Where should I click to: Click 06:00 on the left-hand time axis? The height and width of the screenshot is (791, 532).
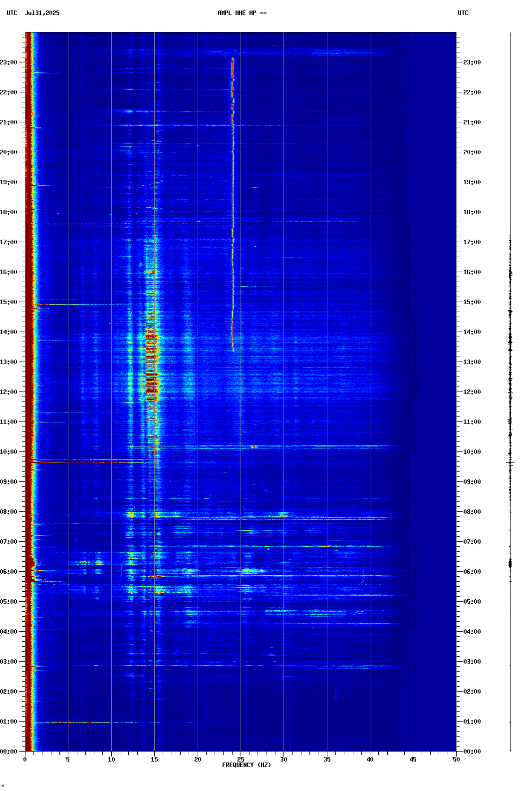coord(9,572)
